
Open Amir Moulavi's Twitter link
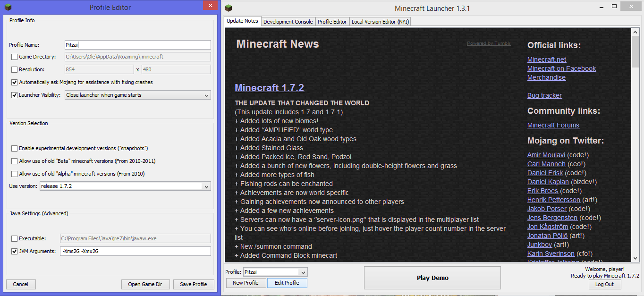[546, 155]
